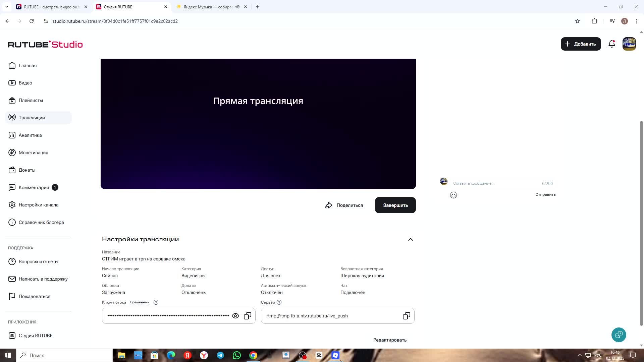Go to Комментарии sidebar item
The image size is (644, 362).
pyautogui.click(x=34, y=187)
